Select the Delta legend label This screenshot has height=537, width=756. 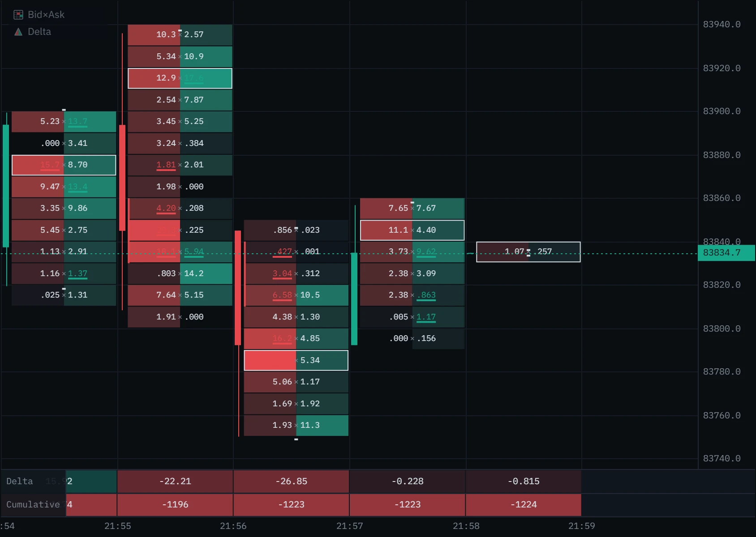(39, 32)
